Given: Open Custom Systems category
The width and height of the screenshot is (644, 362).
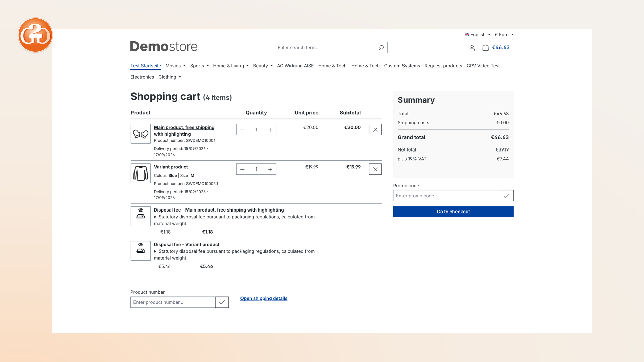Looking at the screenshot, I should pyautogui.click(x=402, y=66).
